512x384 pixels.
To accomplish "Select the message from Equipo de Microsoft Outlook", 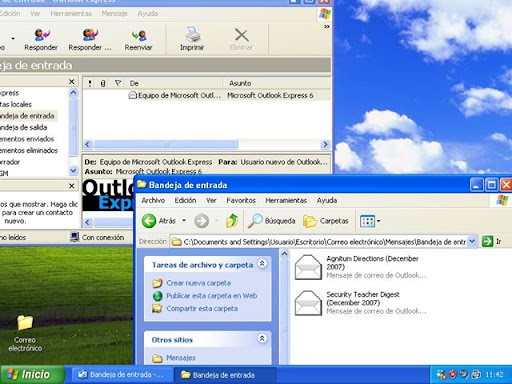I will (x=207, y=95).
